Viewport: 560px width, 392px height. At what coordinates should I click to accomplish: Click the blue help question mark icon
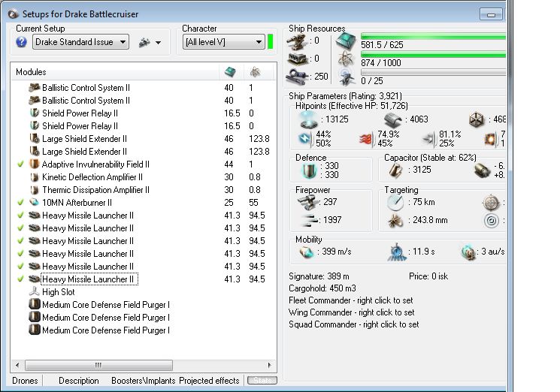[22, 42]
